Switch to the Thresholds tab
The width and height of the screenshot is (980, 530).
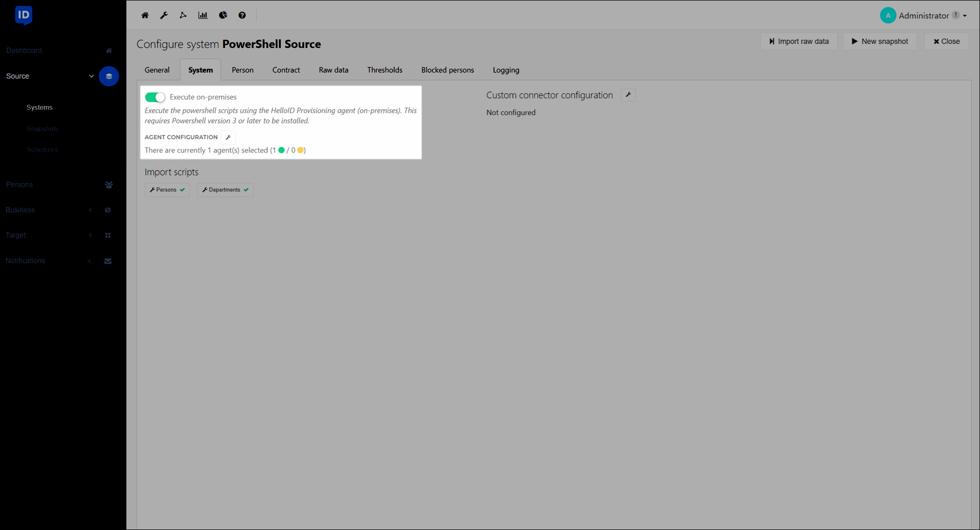click(x=385, y=70)
